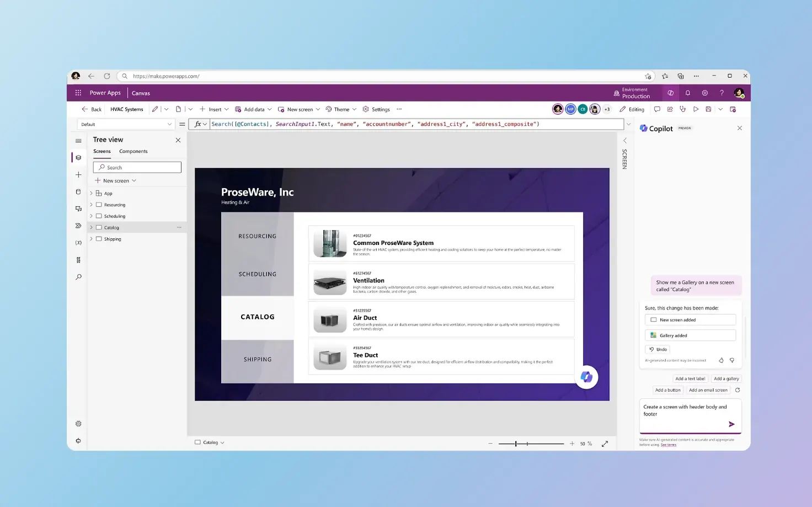Open the App checker stethoscope icon

(683, 109)
